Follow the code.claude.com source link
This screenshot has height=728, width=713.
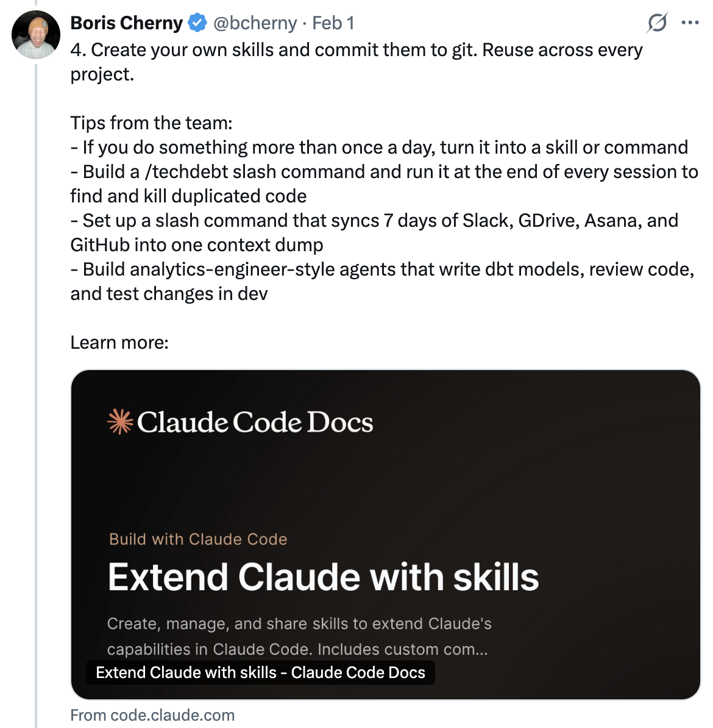click(152, 715)
